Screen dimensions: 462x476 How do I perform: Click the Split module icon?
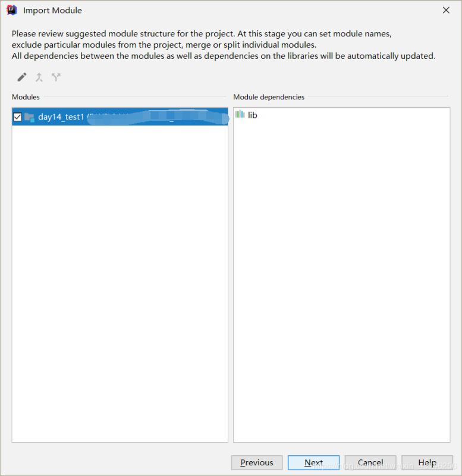tap(56, 77)
